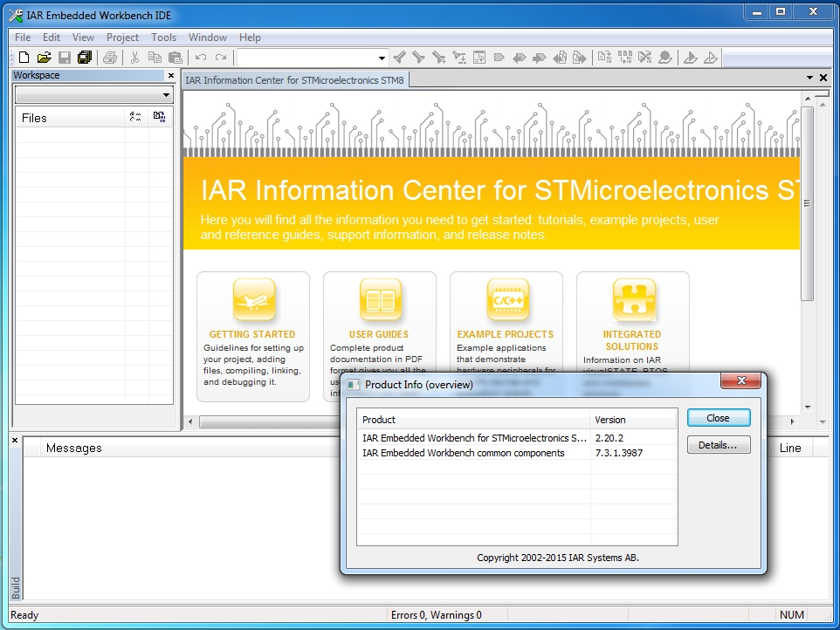Click Debug without Downloading icon
The image size is (840, 630).
(711, 58)
